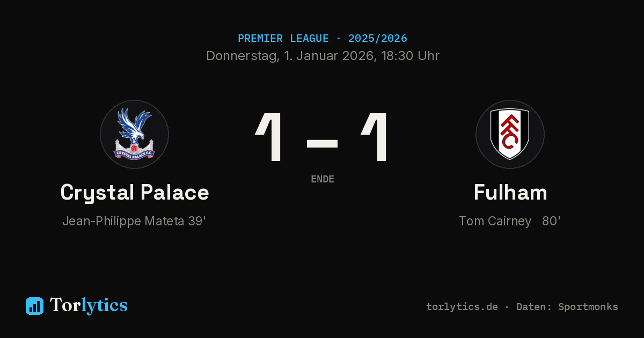Click the 18:30 Uhr kickoff time
The width and height of the screenshot is (644, 338).
point(410,56)
